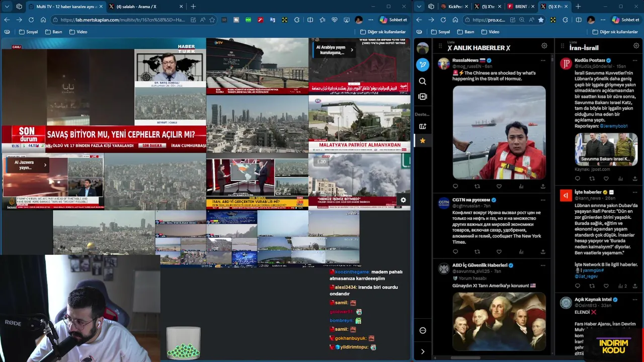
Task: Open the founding fathers image in ABD post
Action: [499, 321]
